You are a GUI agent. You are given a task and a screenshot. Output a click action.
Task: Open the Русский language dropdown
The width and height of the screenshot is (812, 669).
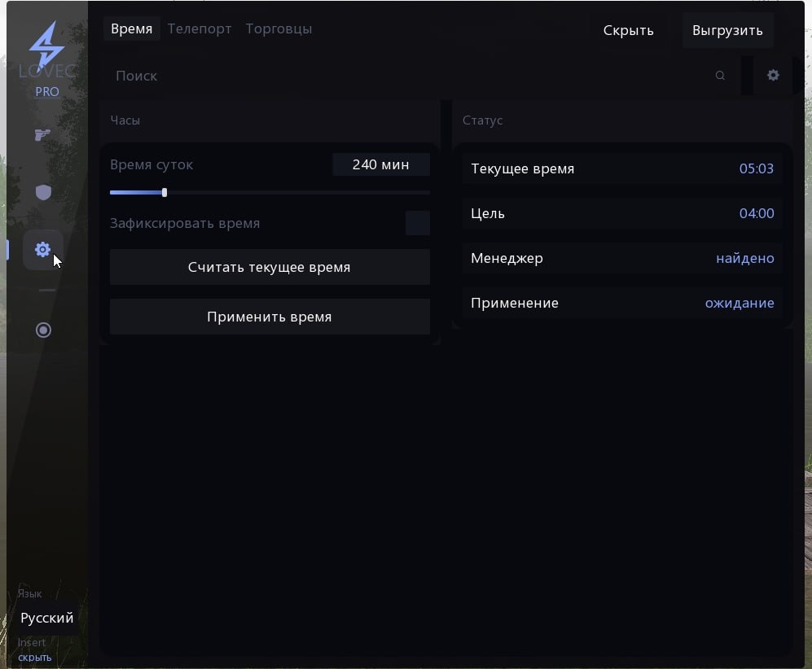coord(47,619)
